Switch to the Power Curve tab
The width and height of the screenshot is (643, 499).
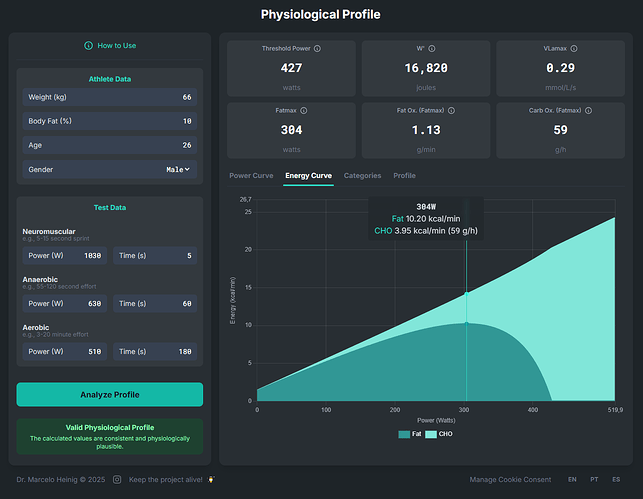coord(251,175)
